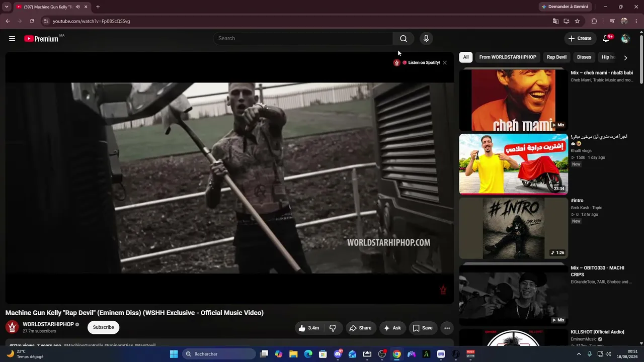Click the channel watermark in the player
The width and height of the screenshot is (644, 362).
[x=443, y=290]
